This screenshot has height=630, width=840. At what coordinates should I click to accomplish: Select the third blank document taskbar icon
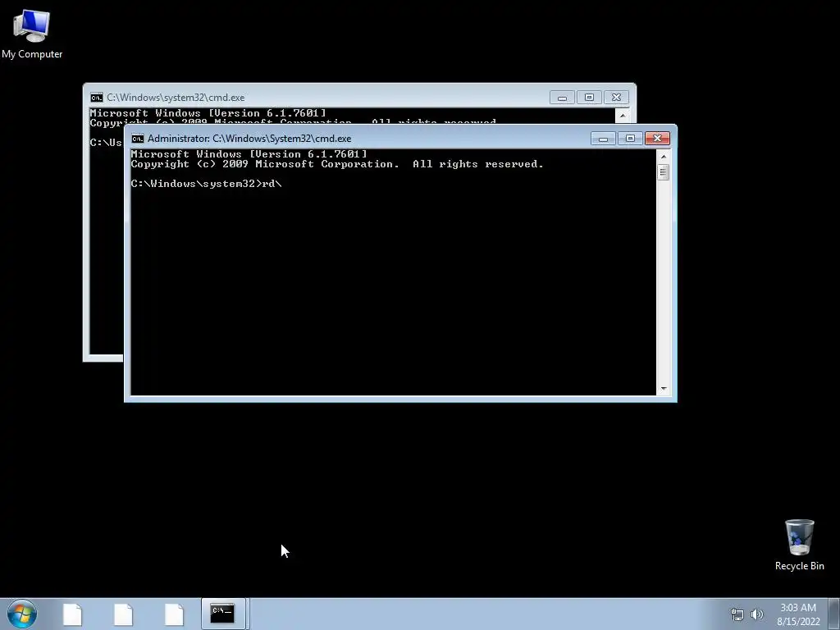point(174,614)
